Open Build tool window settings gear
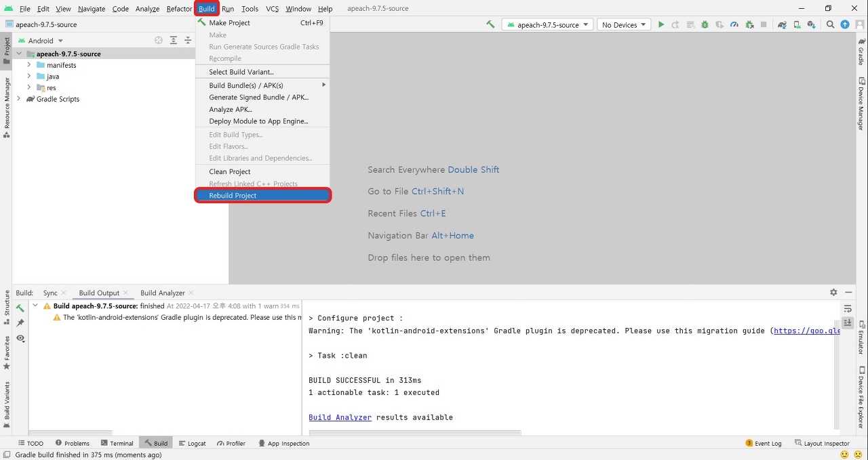Image resolution: width=868 pixels, height=460 pixels. [833, 293]
